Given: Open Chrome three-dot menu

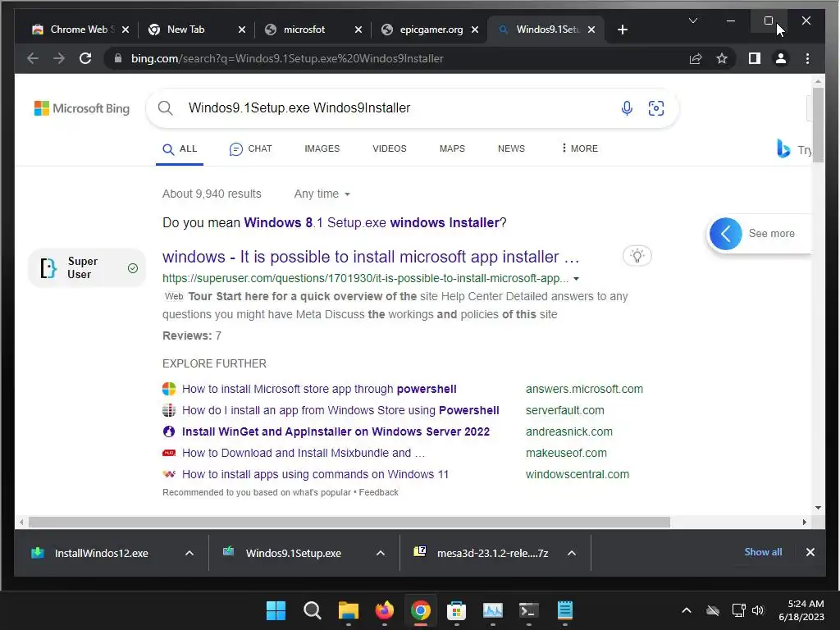Looking at the screenshot, I should click(x=807, y=58).
